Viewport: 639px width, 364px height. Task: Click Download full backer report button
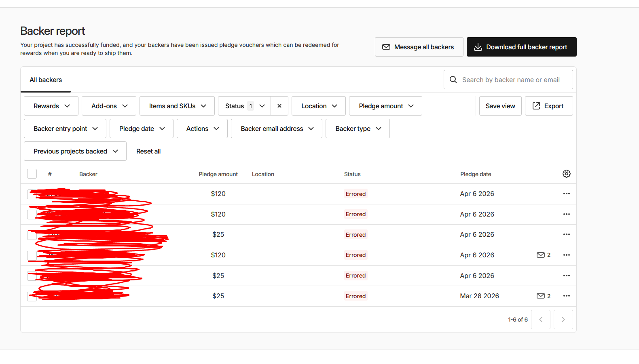coord(521,47)
